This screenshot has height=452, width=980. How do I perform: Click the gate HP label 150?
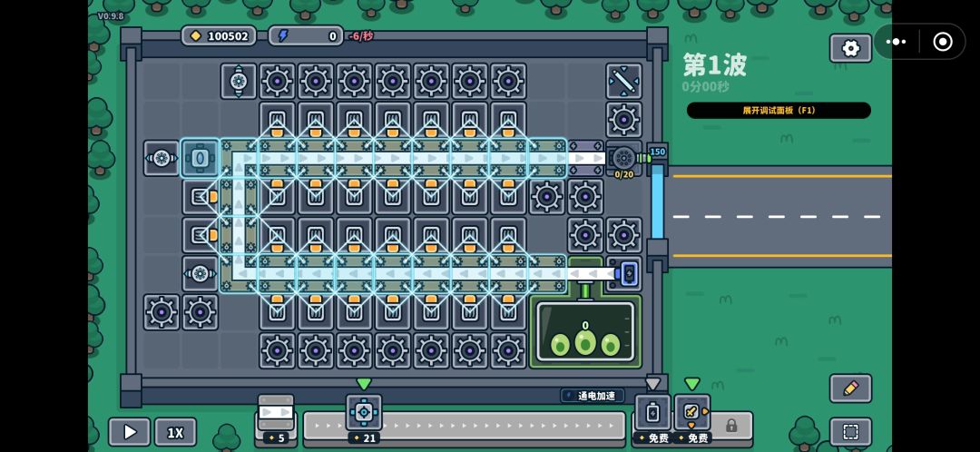[x=658, y=152]
